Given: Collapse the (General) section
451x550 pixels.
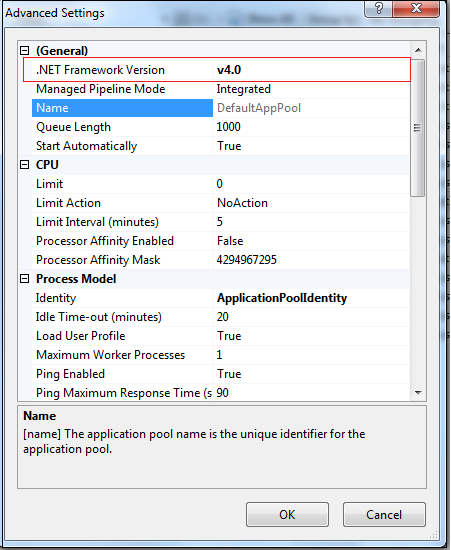Looking at the screenshot, I should pos(25,51).
